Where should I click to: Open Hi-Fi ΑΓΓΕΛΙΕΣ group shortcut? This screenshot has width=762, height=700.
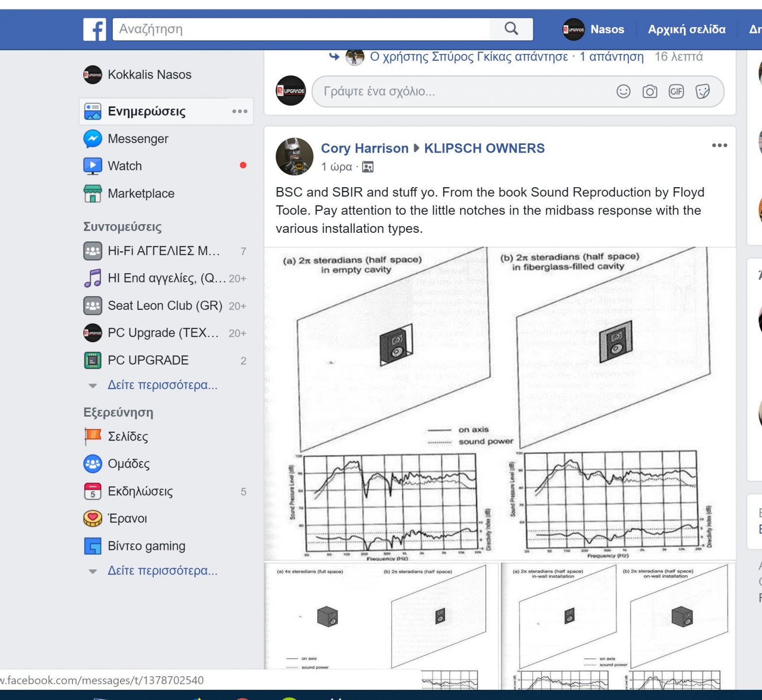(x=164, y=251)
